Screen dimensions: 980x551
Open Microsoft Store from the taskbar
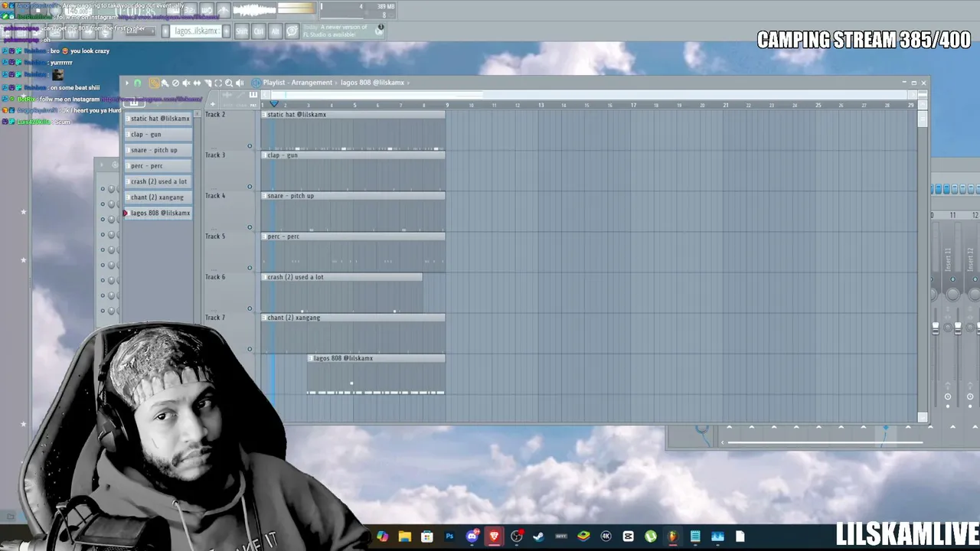pos(427,536)
